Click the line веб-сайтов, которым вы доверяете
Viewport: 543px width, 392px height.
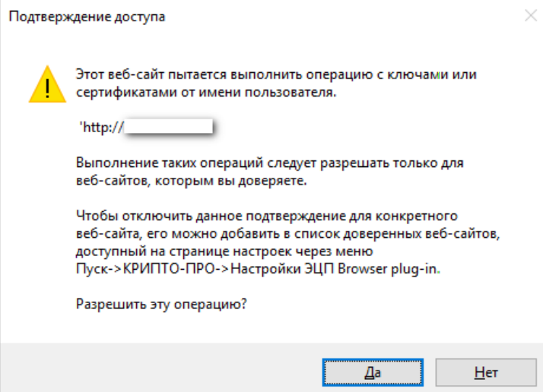[x=192, y=181]
